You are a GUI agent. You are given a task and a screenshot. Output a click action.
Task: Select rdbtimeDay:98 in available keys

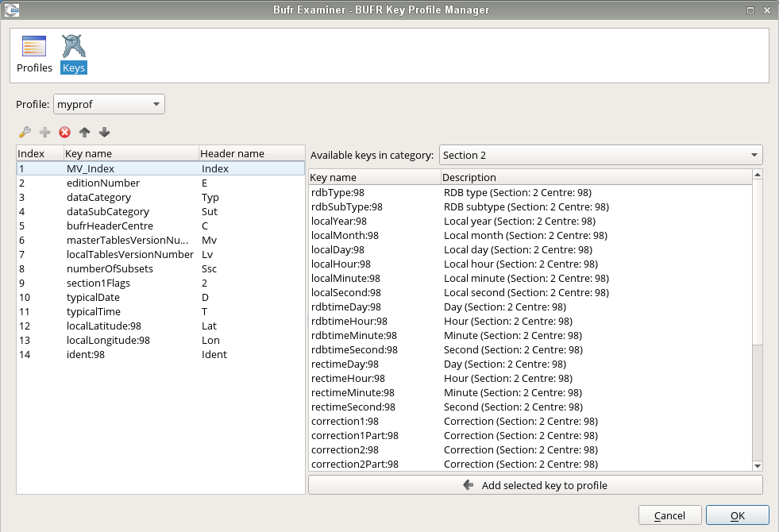(530, 307)
